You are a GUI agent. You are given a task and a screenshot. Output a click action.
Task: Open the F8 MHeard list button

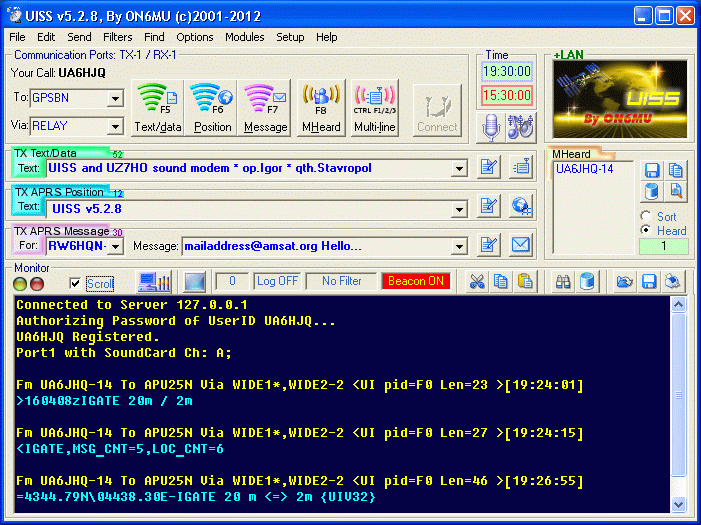tap(321, 109)
